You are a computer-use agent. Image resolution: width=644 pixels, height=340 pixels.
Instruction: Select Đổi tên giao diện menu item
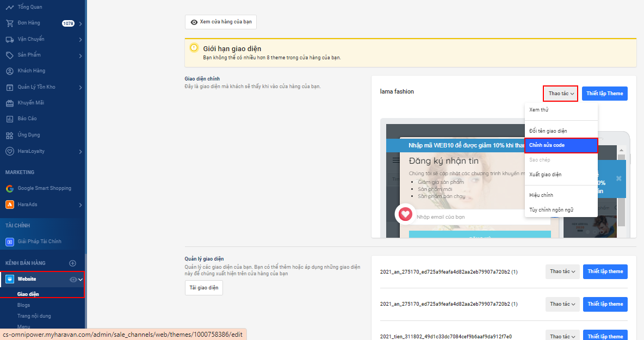561,131
